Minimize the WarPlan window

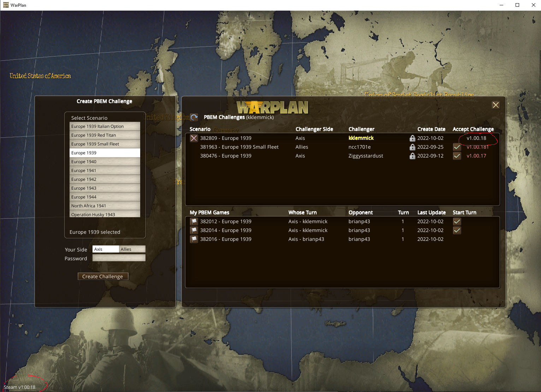(501, 5)
